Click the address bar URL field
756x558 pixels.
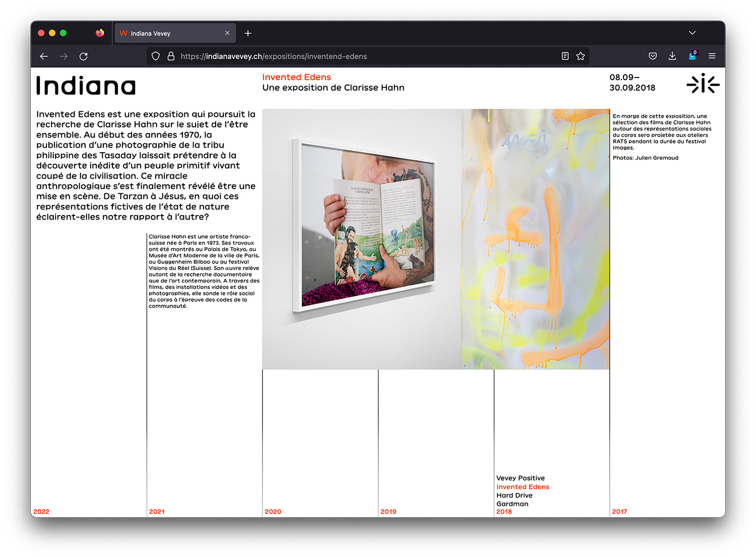[x=353, y=56]
